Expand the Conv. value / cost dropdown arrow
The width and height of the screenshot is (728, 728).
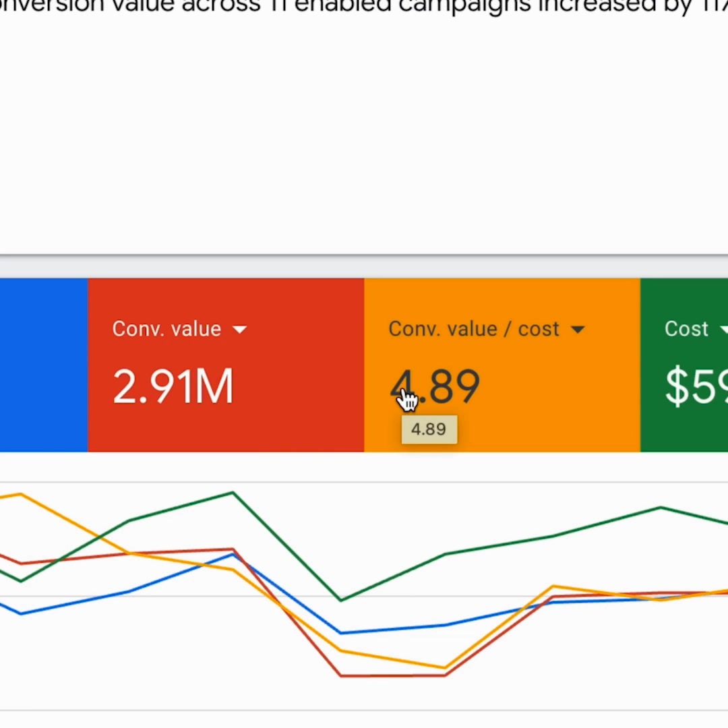[578, 330]
